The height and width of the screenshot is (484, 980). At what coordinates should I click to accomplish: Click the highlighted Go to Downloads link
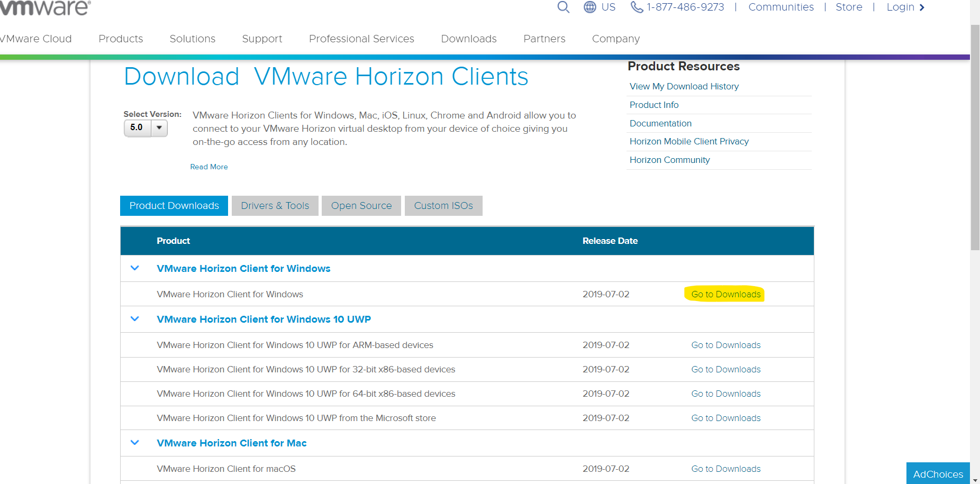click(725, 294)
